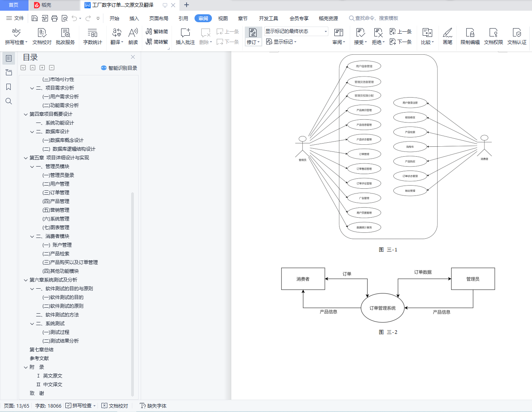
Task: Open the markup display state dropdown
Action: pos(296,31)
